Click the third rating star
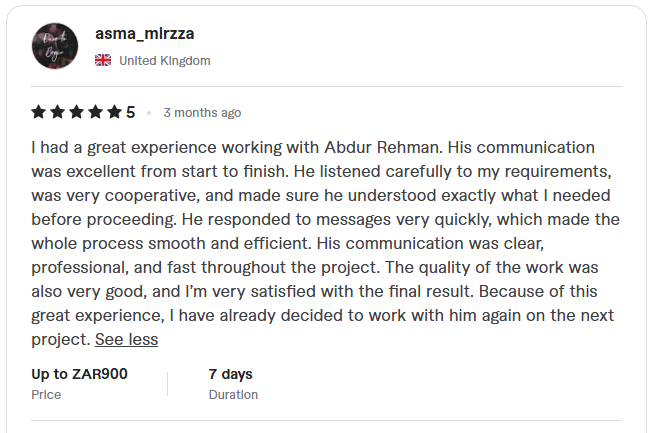The image size is (656, 433). click(77, 112)
